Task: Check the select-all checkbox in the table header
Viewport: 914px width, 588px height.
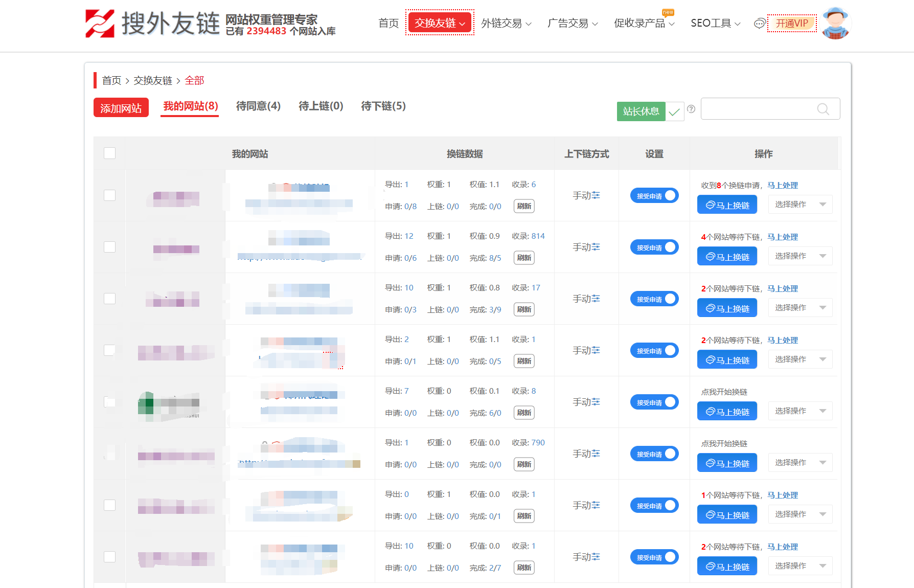Action: pyautogui.click(x=109, y=153)
